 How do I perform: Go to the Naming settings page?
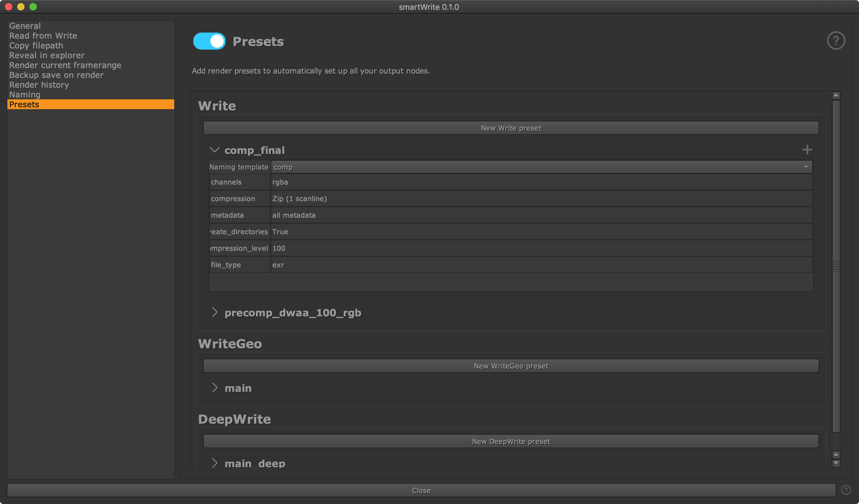pyautogui.click(x=25, y=95)
